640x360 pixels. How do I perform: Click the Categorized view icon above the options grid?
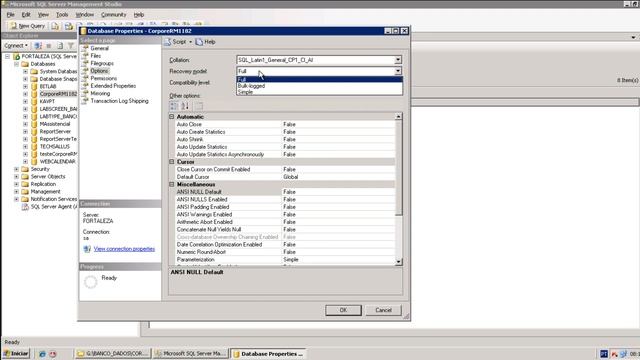click(x=174, y=106)
